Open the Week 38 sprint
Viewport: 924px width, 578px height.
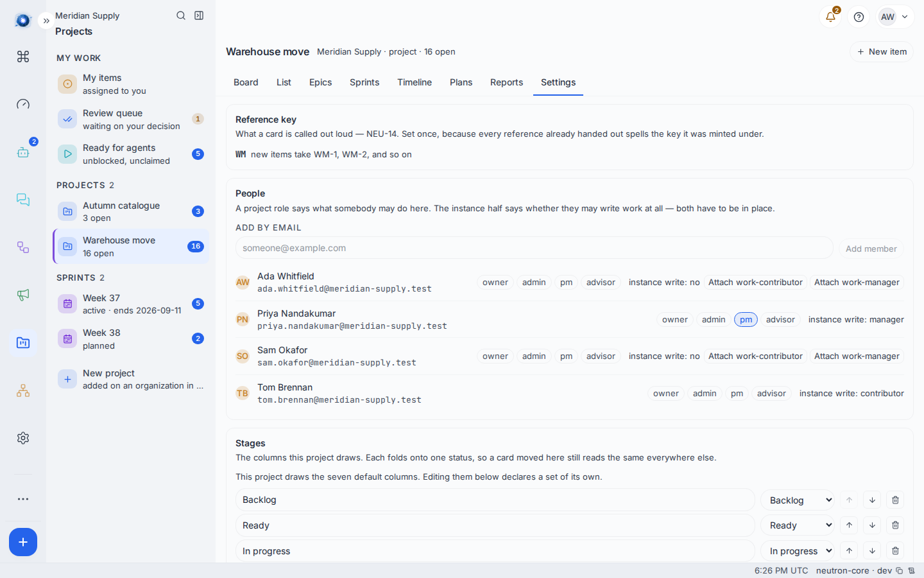pos(131,338)
